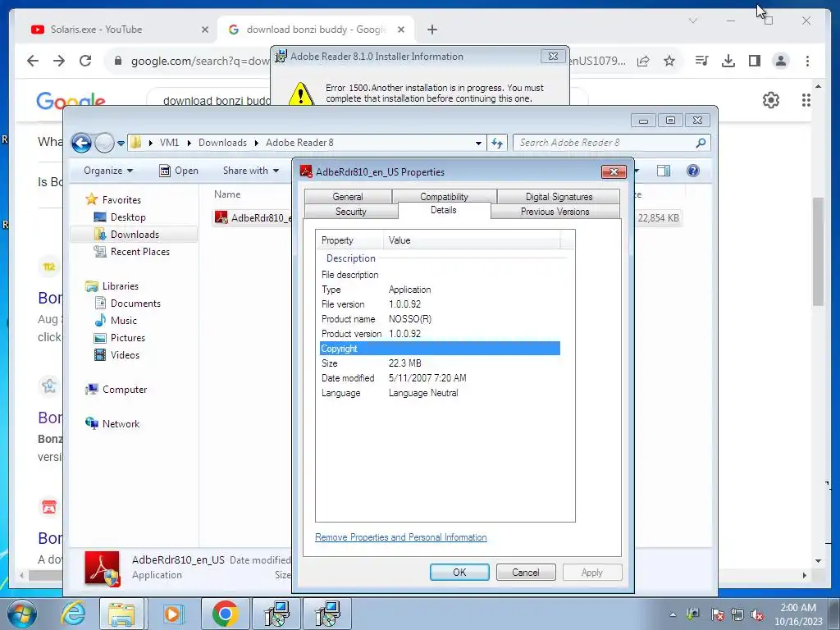Select Music library
Image resolution: width=840 pixels, height=630 pixels.
(124, 321)
